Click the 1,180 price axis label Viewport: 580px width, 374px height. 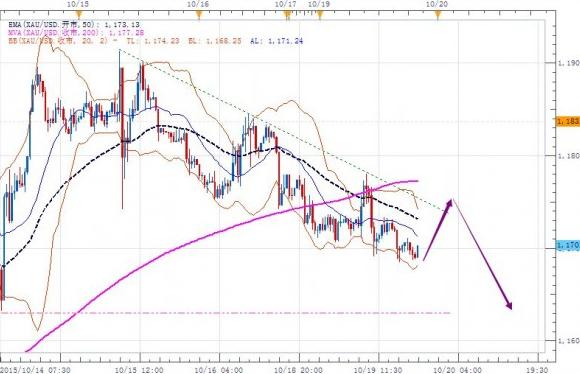(x=569, y=156)
